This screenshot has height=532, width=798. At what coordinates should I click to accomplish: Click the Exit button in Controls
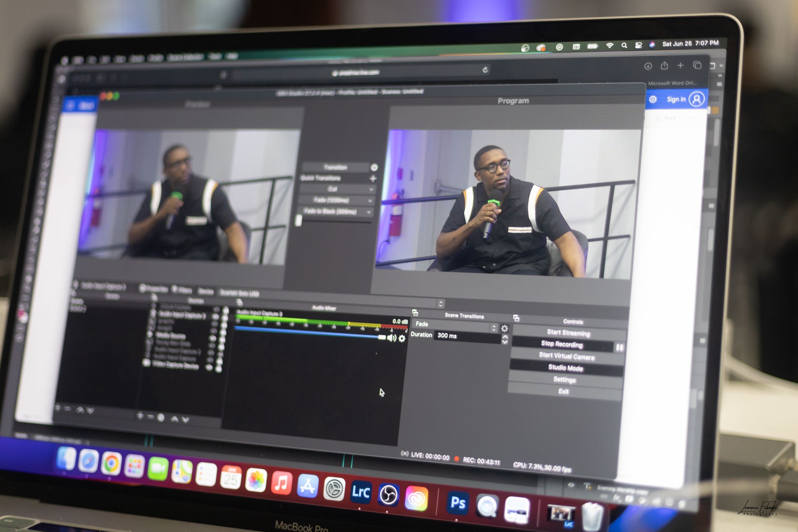564,392
